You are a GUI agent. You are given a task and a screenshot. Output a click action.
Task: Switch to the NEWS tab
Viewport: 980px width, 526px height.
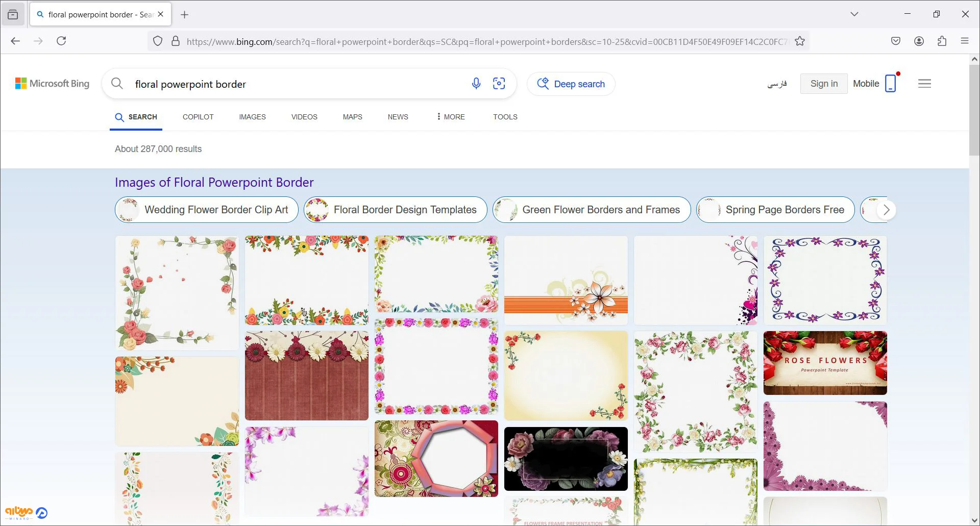pyautogui.click(x=398, y=117)
